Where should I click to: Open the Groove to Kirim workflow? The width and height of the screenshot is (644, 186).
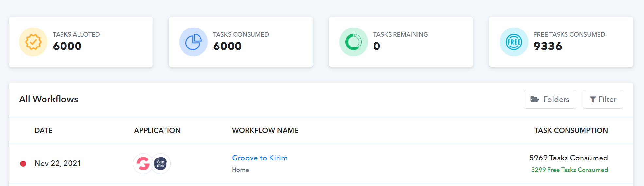260,158
